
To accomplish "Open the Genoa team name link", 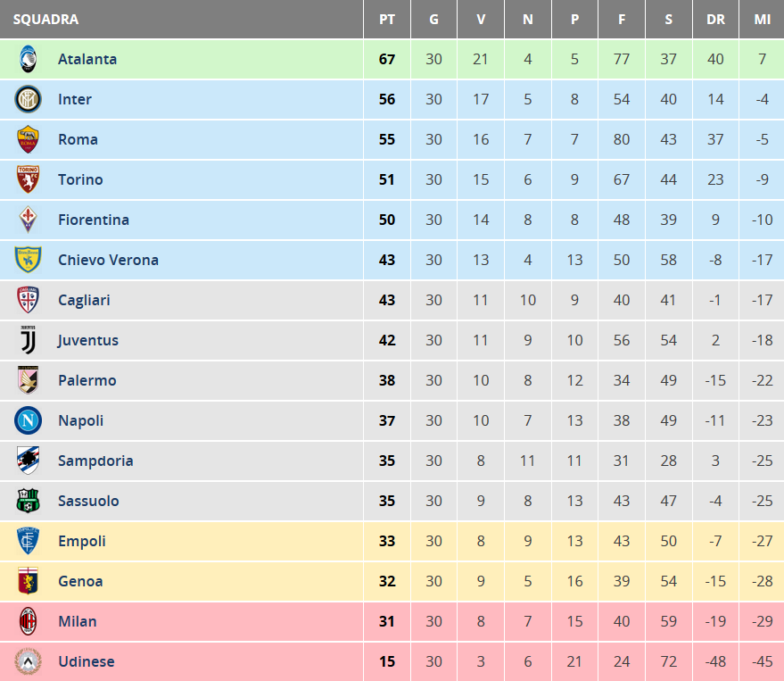I will tap(80, 581).
